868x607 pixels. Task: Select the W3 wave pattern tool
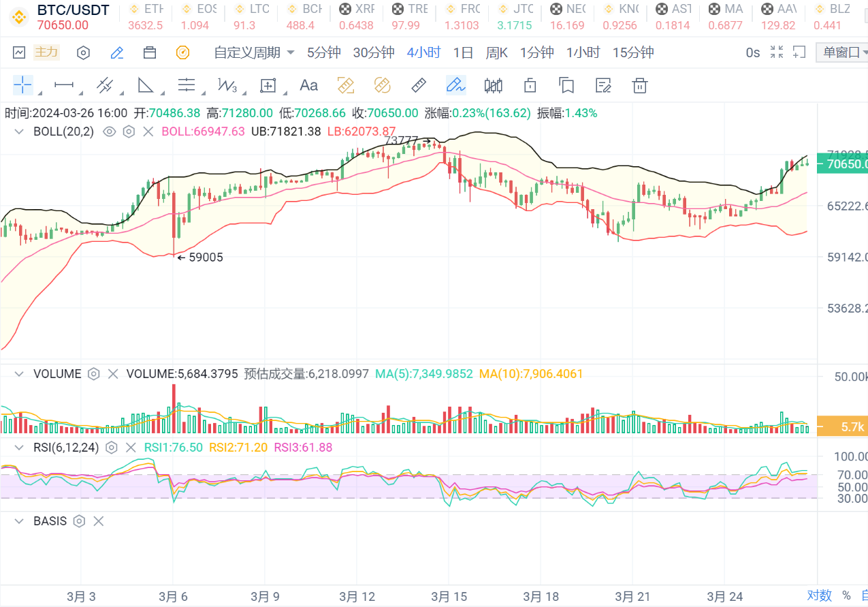(227, 85)
